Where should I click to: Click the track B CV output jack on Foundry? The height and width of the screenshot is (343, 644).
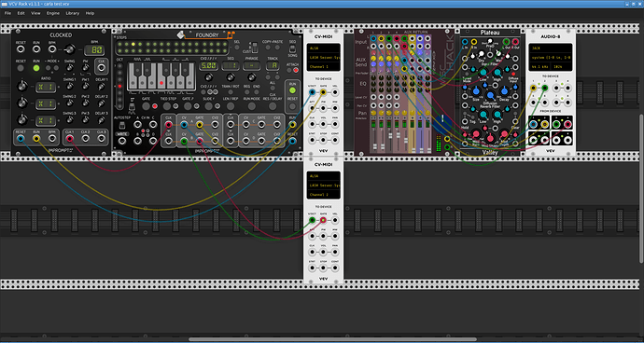[x=184, y=142]
